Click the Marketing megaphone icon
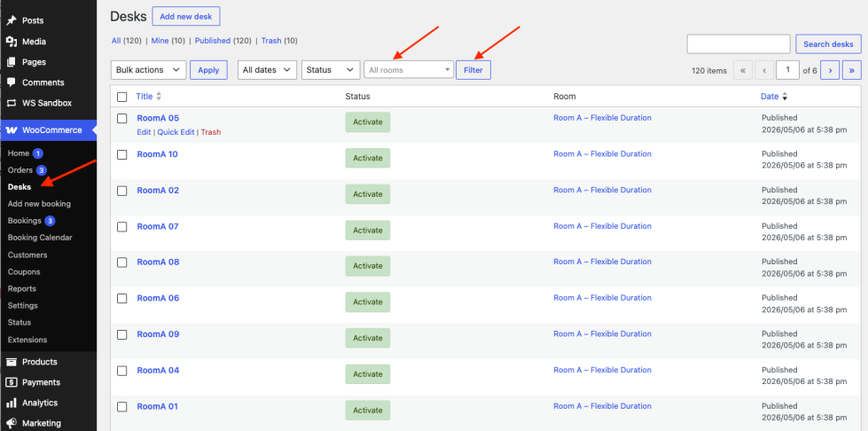This screenshot has height=431, width=868. tap(11, 423)
